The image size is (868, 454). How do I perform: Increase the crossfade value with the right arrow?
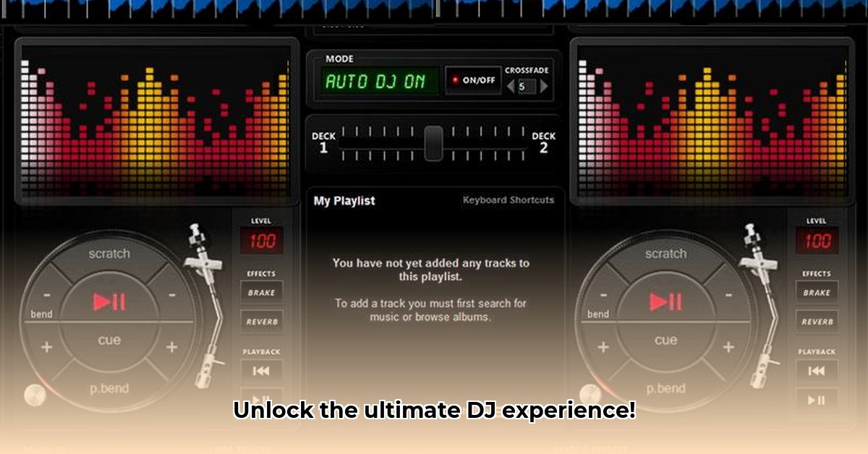(x=545, y=87)
